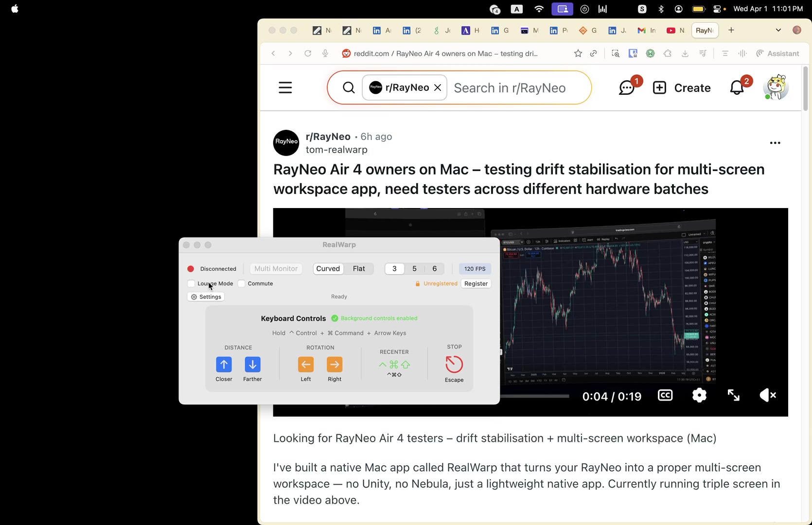The width and height of the screenshot is (812, 525).
Task: Click the Search in r/RayNeo field
Action: click(x=515, y=88)
